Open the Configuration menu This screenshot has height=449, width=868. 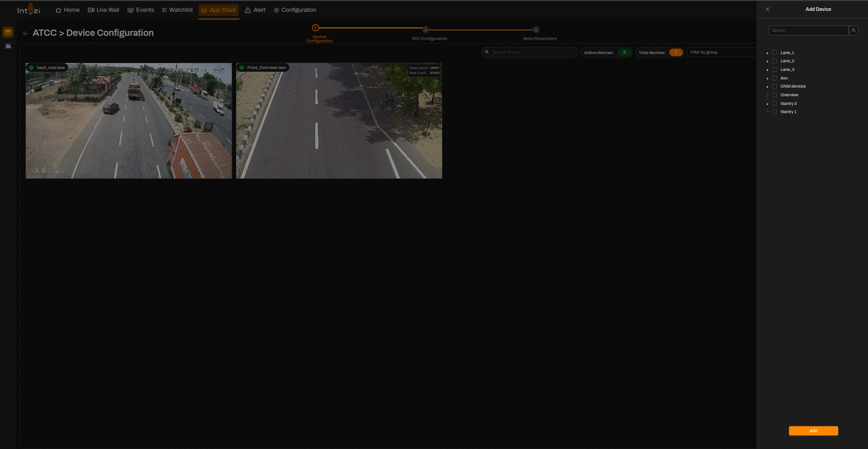(295, 10)
